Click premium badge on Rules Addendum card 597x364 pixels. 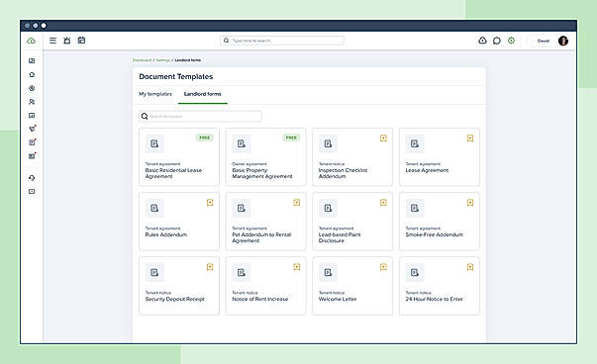210,203
